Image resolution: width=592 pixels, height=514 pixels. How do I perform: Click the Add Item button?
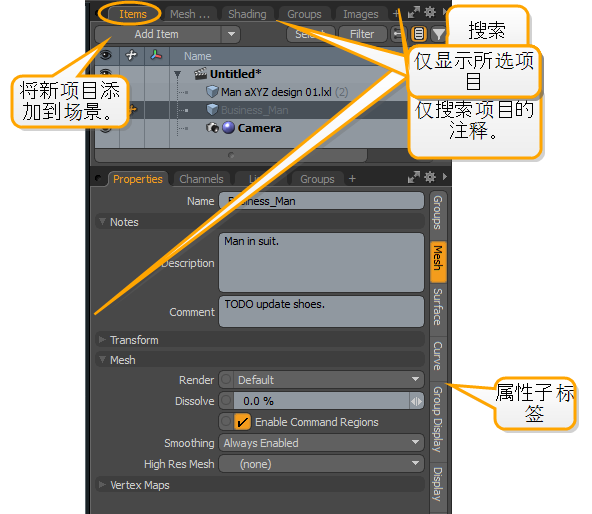tap(157, 34)
